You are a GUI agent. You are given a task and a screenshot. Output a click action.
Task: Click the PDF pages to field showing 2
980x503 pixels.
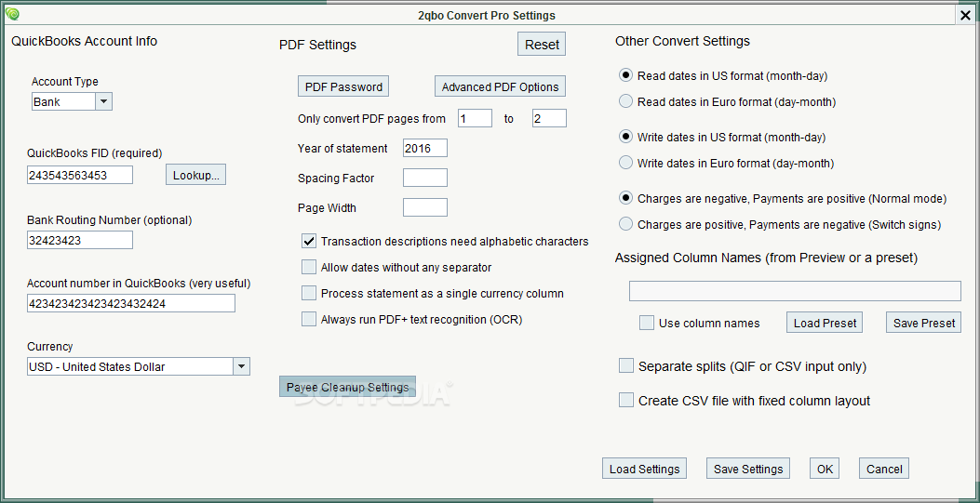tap(549, 118)
